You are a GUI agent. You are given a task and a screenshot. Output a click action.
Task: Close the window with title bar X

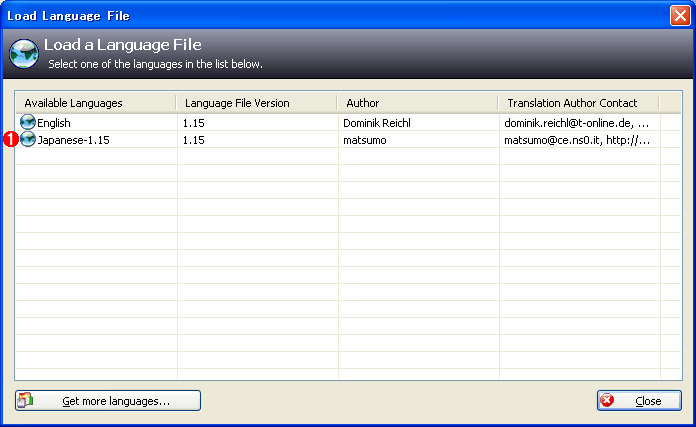(680, 16)
